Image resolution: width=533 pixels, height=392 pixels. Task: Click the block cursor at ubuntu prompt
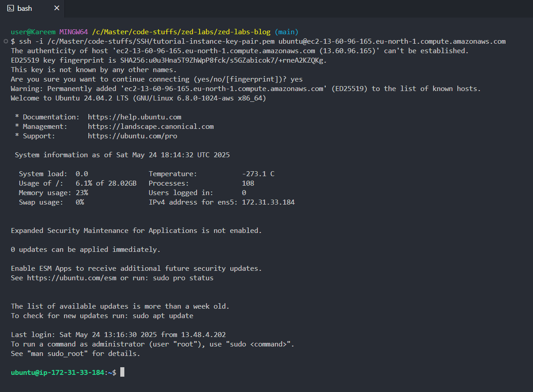[x=123, y=372]
